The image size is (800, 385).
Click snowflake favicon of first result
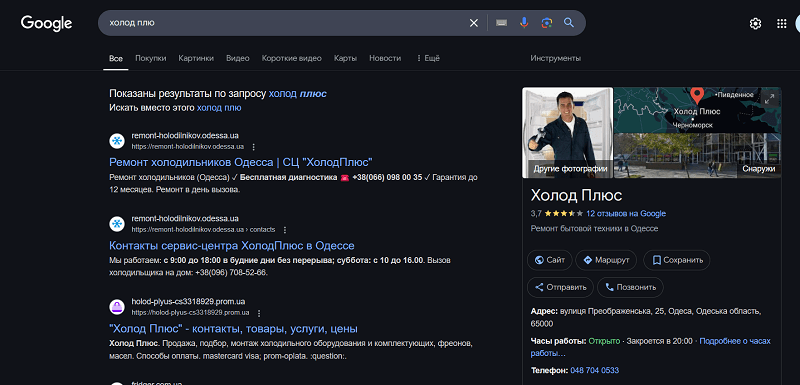(117, 141)
